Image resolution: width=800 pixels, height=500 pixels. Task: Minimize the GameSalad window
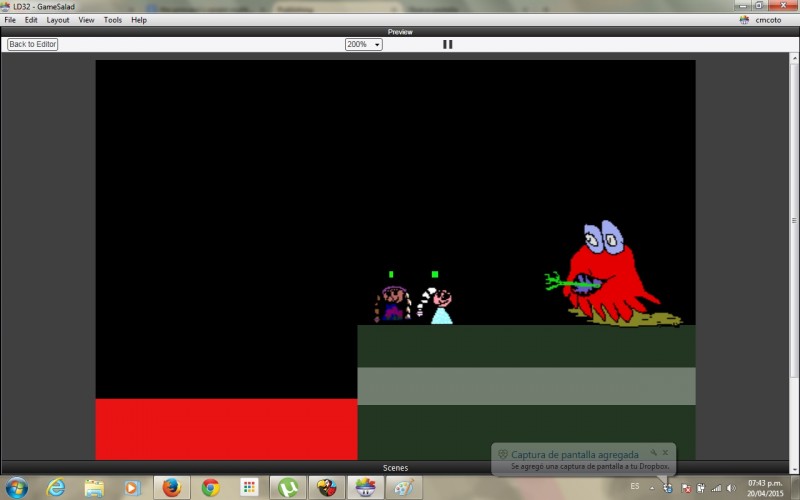(x=743, y=5)
